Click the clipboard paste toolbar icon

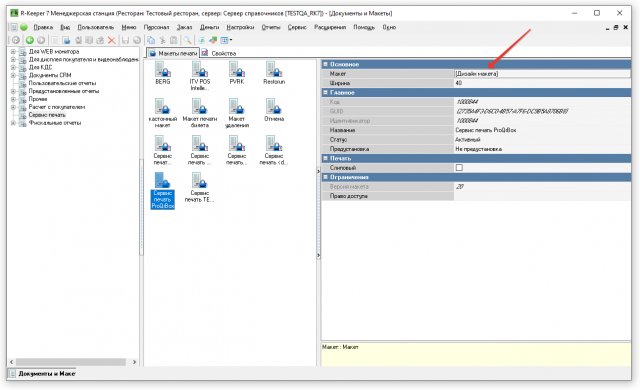click(x=174, y=40)
